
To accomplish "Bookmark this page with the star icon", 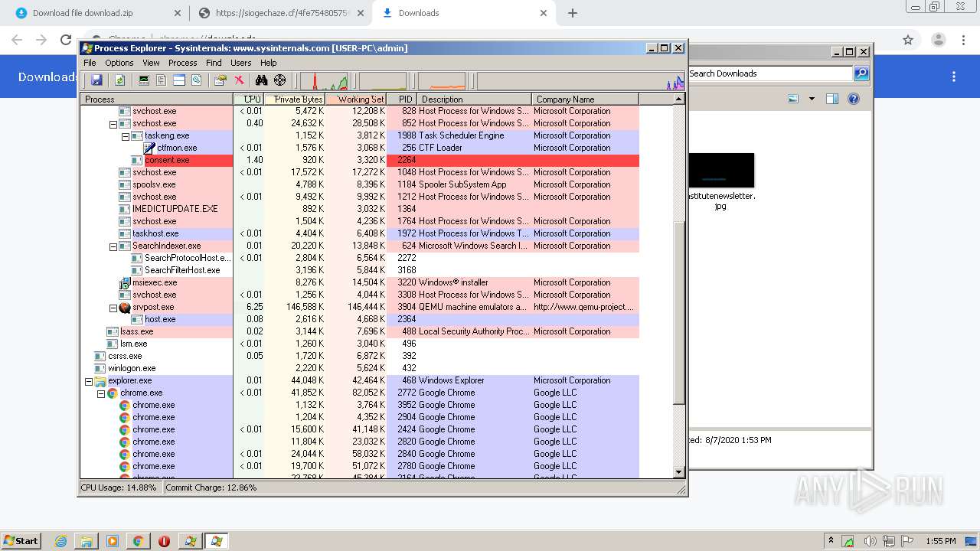I will click(908, 40).
